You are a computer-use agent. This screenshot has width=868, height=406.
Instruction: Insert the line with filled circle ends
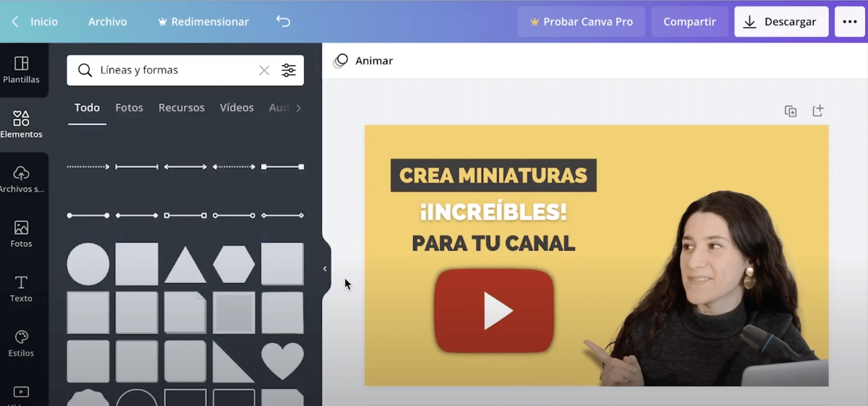tap(88, 216)
